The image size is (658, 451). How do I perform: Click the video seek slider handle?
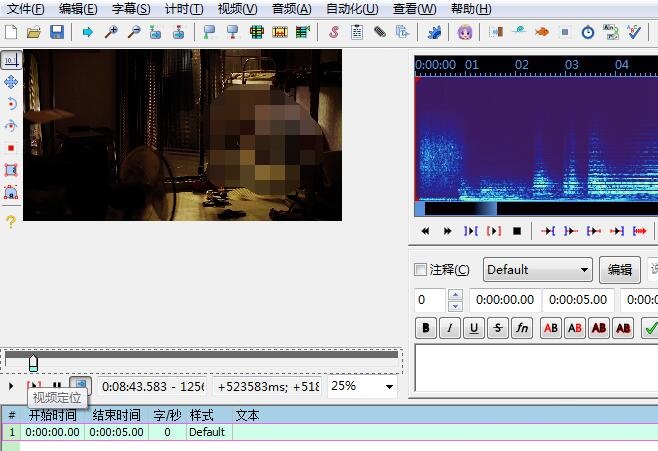coord(33,362)
